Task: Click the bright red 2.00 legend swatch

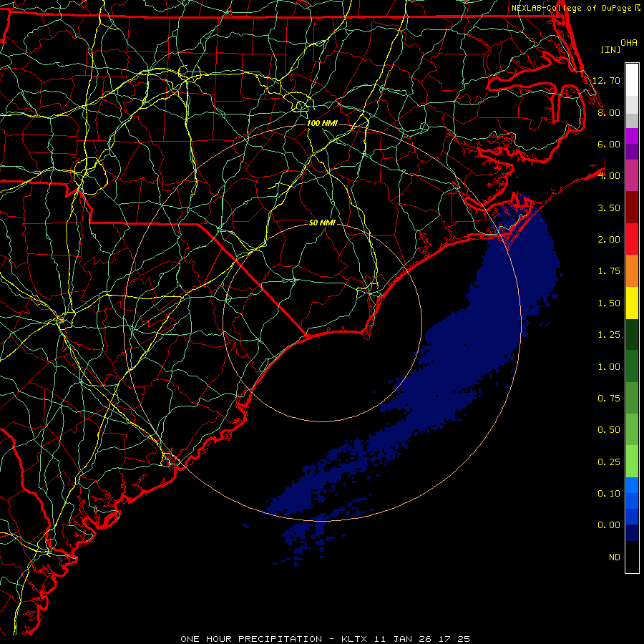Action: 632,239
